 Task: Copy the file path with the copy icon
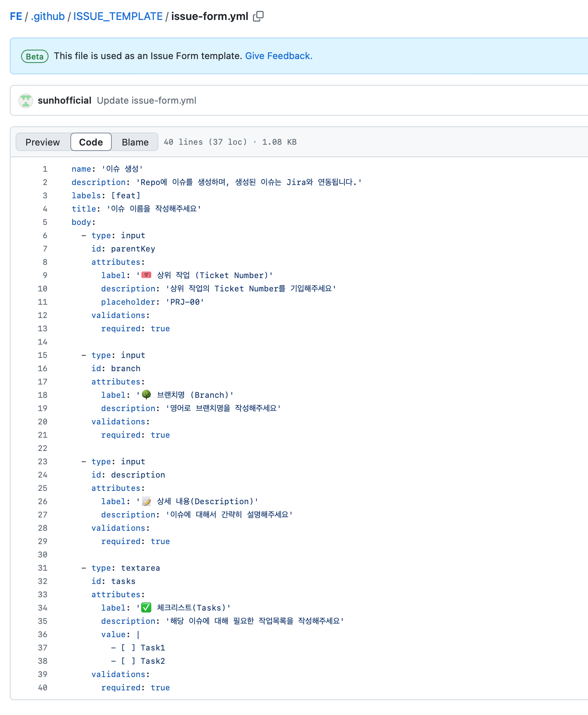point(258,16)
